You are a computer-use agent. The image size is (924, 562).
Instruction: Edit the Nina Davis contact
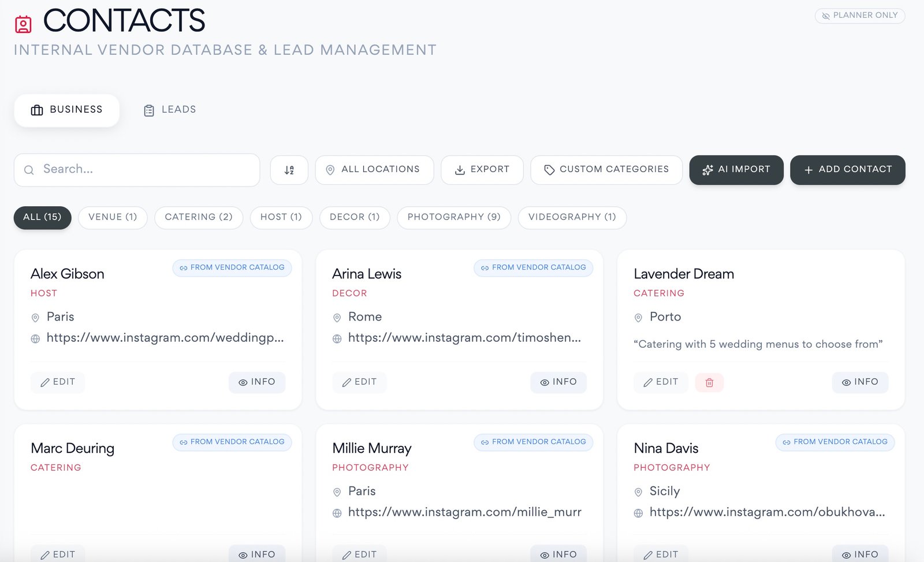coord(661,554)
